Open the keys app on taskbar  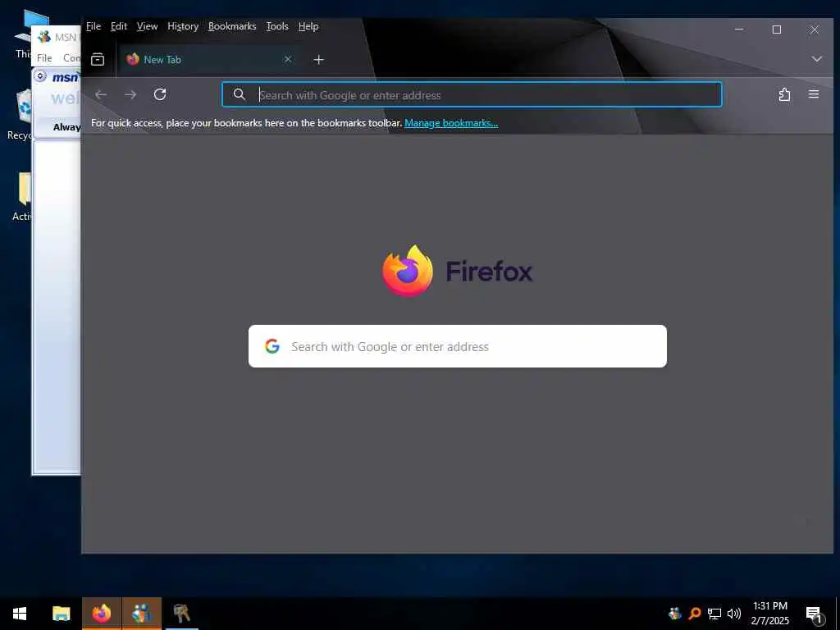pos(182,614)
